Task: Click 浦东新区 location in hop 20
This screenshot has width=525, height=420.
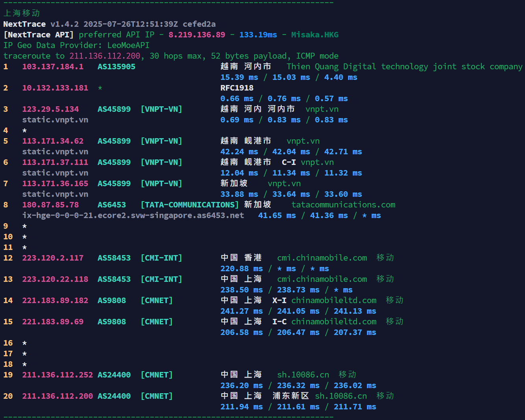Action: (x=291, y=396)
